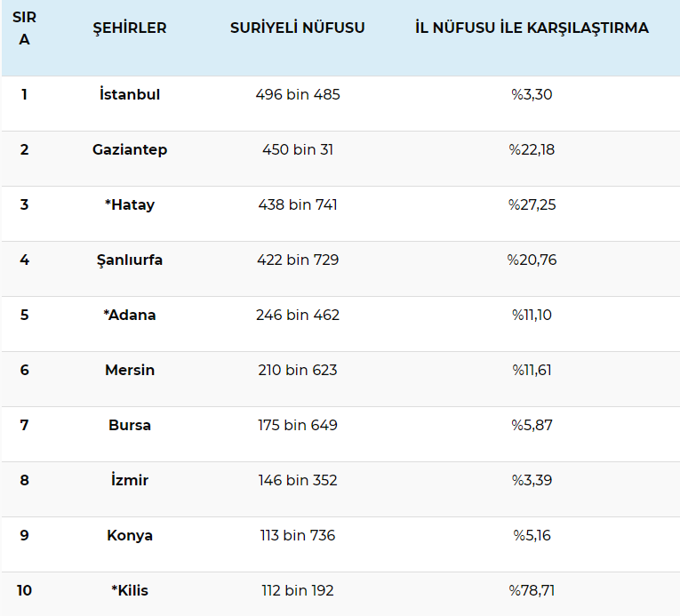The height and width of the screenshot is (616, 680).
Task: Click the Gaziantep city name
Action: 130,149
